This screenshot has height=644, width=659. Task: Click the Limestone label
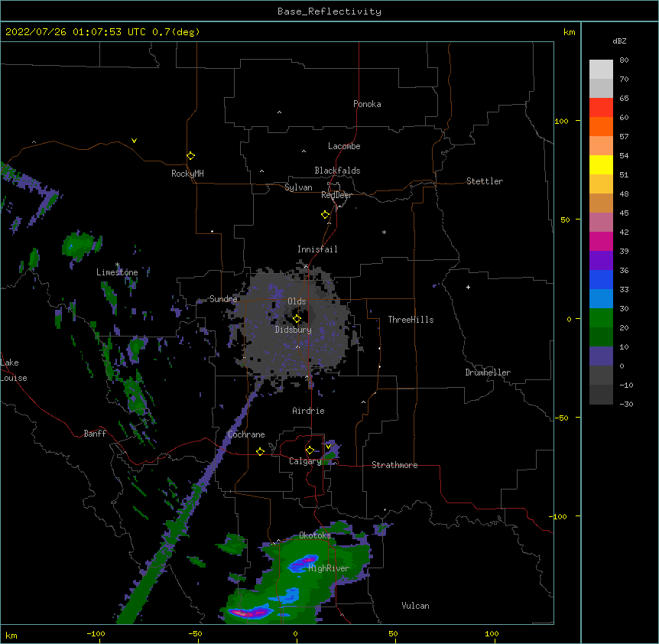tap(117, 272)
